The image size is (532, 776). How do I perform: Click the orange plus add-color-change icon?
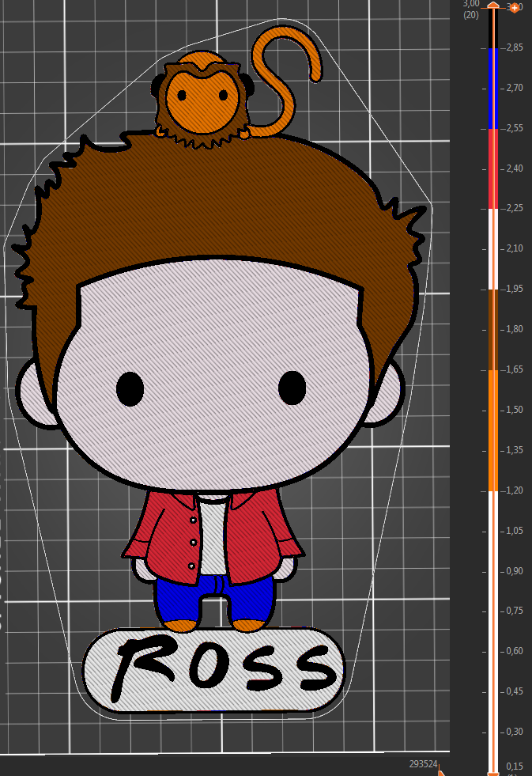click(x=515, y=7)
